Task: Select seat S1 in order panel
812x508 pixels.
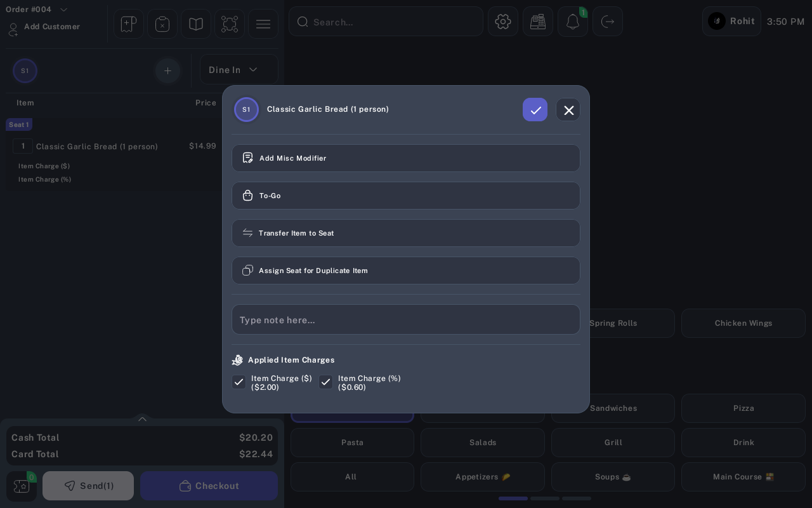Action: point(25,70)
